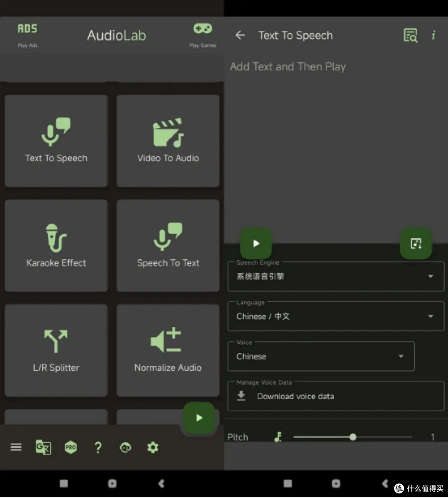
Task: Open the translate language icon
Action: click(43, 447)
